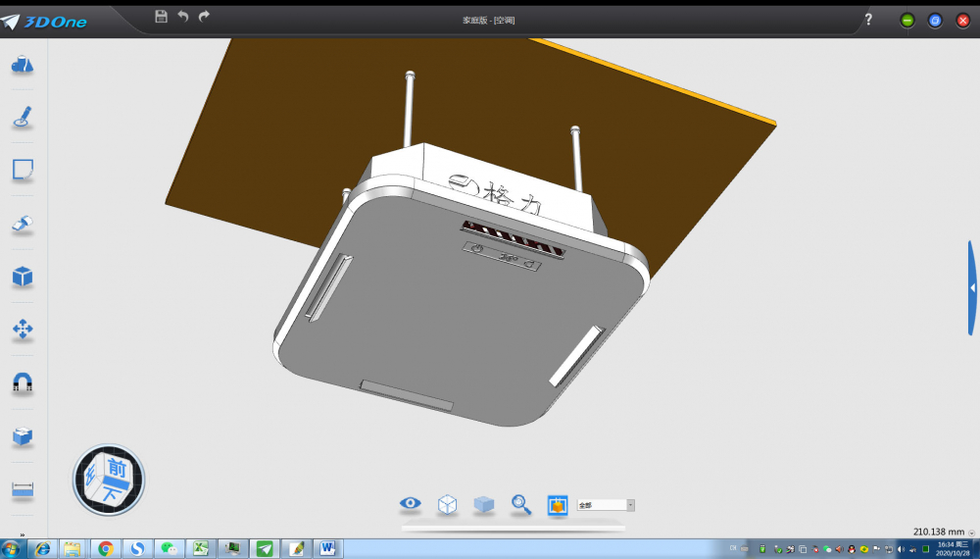Toggle the eye visibility display option
The width and height of the screenshot is (980, 559).
coord(410,503)
